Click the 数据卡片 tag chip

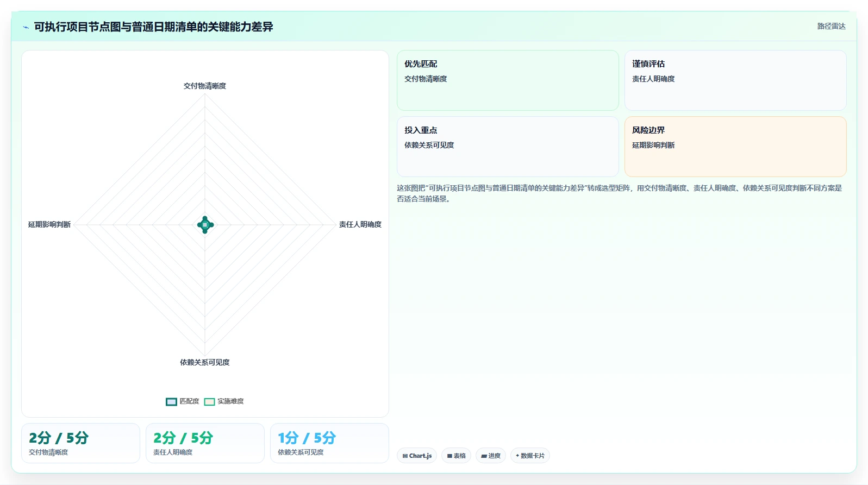(530, 456)
